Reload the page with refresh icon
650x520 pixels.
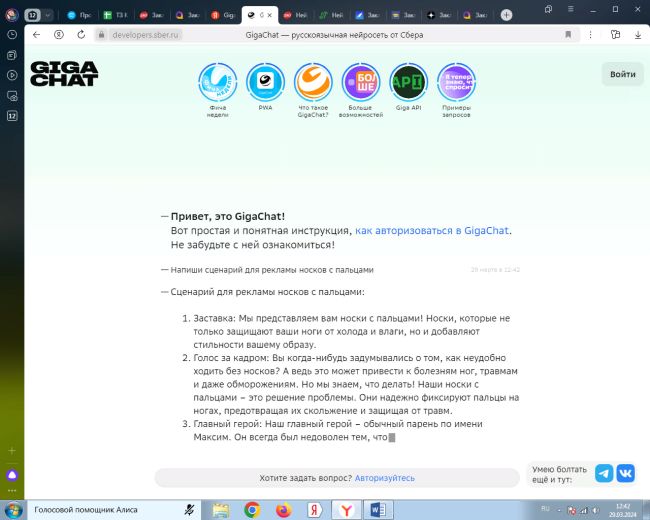pyautogui.click(x=81, y=35)
